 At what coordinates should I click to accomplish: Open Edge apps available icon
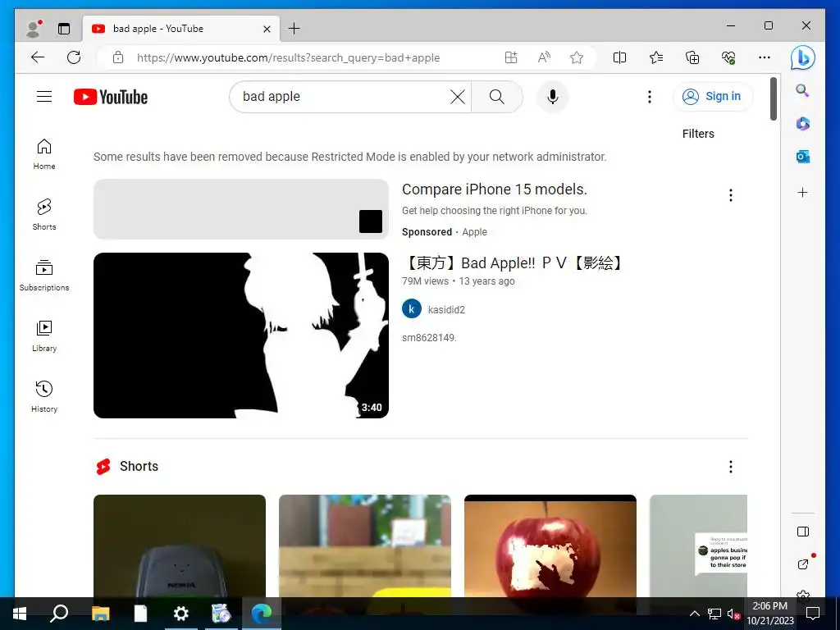pos(511,58)
